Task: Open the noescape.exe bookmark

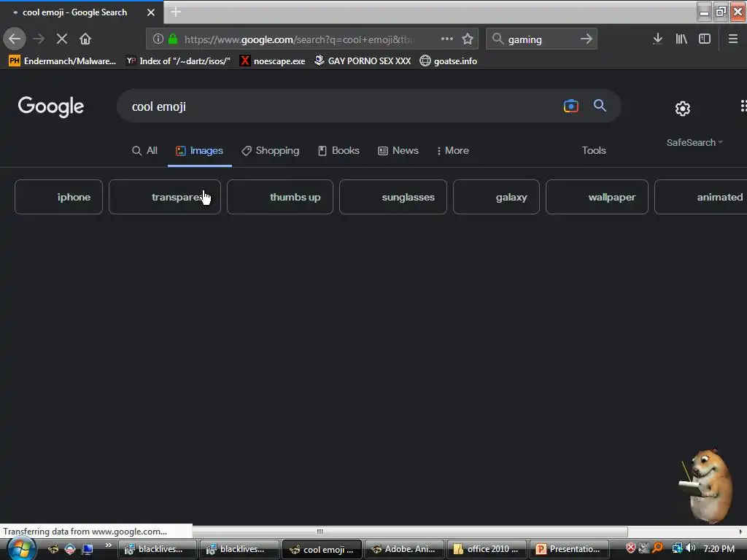Action: click(x=273, y=61)
